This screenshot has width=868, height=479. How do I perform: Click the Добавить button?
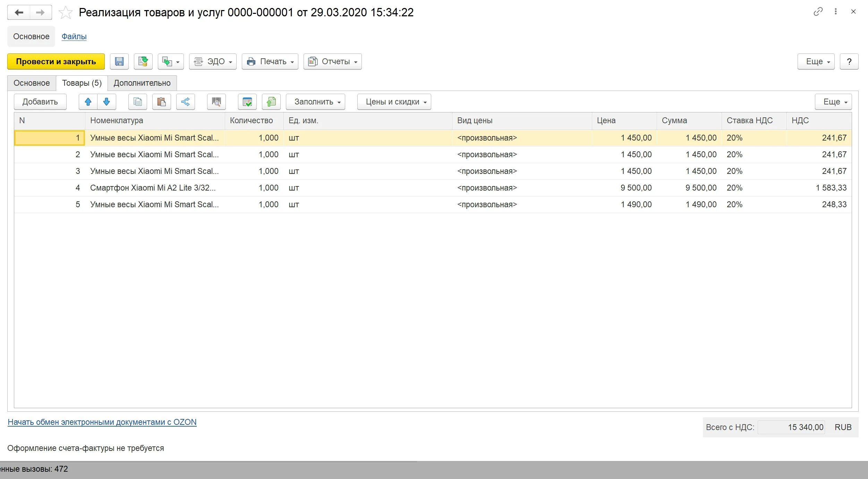click(x=40, y=102)
